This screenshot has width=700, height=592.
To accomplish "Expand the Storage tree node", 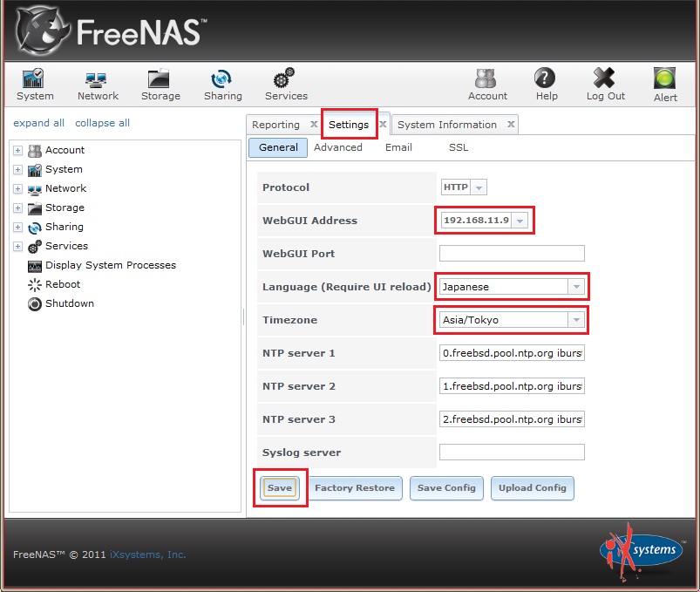I will (17, 208).
